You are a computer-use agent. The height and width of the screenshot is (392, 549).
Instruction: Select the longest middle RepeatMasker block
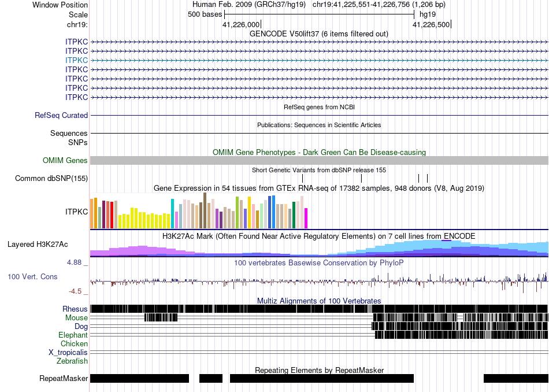click(x=322, y=378)
